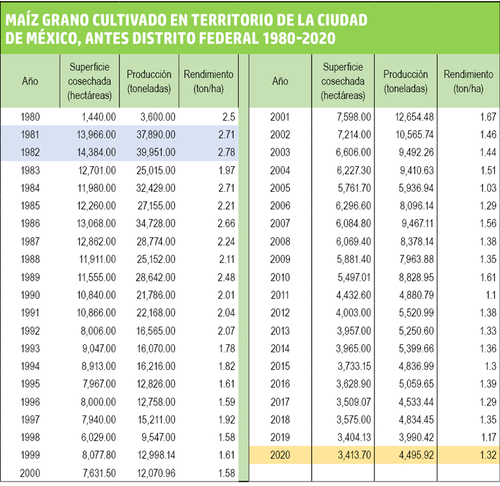Select the year 2000 cell
This screenshot has width=500, height=486.
point(30,473)
